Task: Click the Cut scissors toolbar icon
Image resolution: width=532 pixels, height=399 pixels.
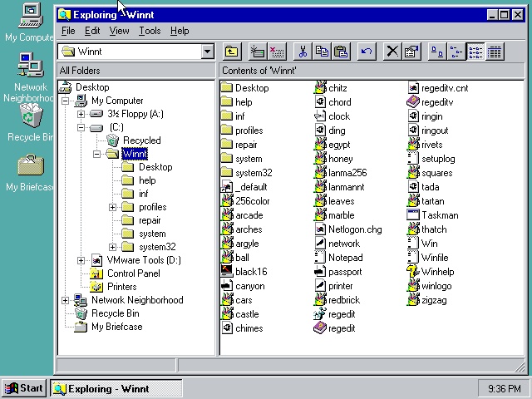Action: click(303, 52)
